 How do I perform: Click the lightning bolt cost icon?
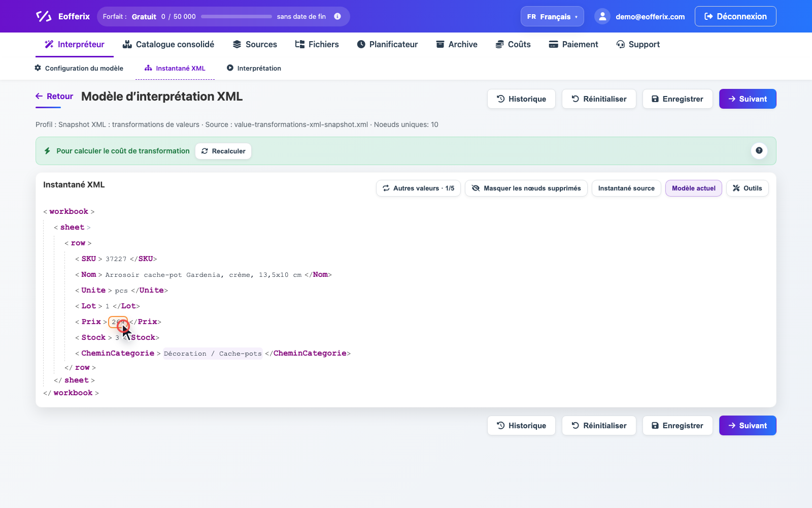(47, 151)
